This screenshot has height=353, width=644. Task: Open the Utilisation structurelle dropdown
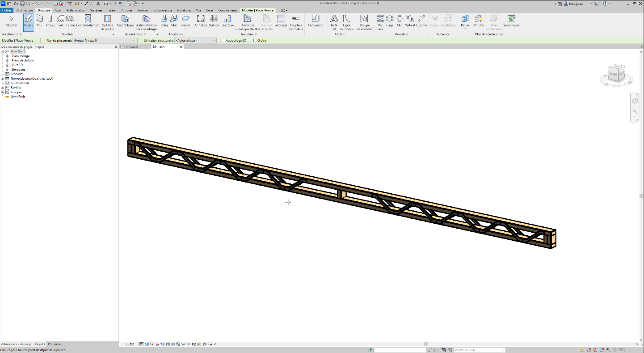coord(213,40)
